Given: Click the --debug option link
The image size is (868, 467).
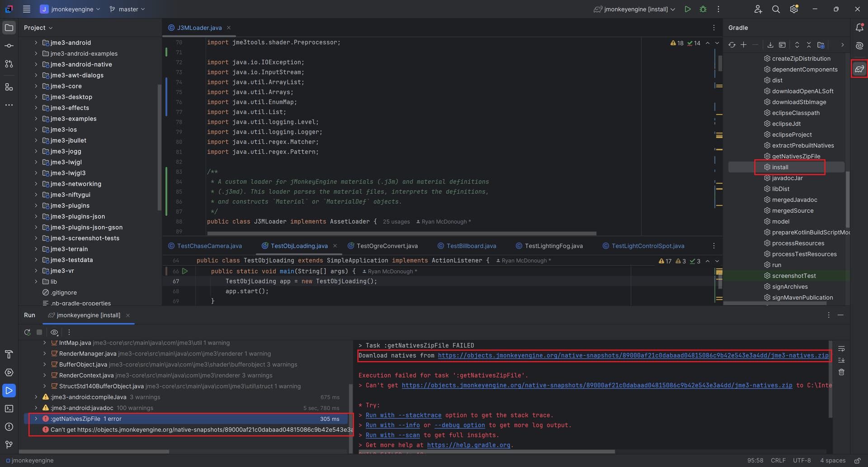Looking at the screenshot, I should click(x=460, y=425).
